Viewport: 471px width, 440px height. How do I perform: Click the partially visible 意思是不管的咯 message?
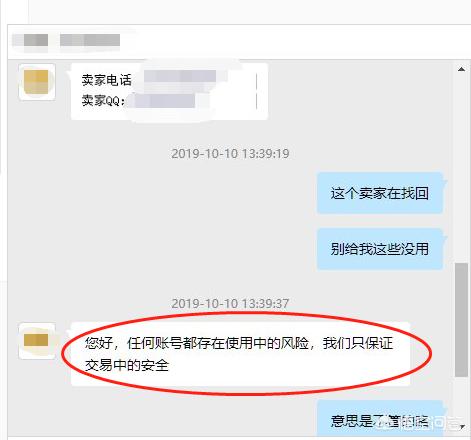(380, 419)
